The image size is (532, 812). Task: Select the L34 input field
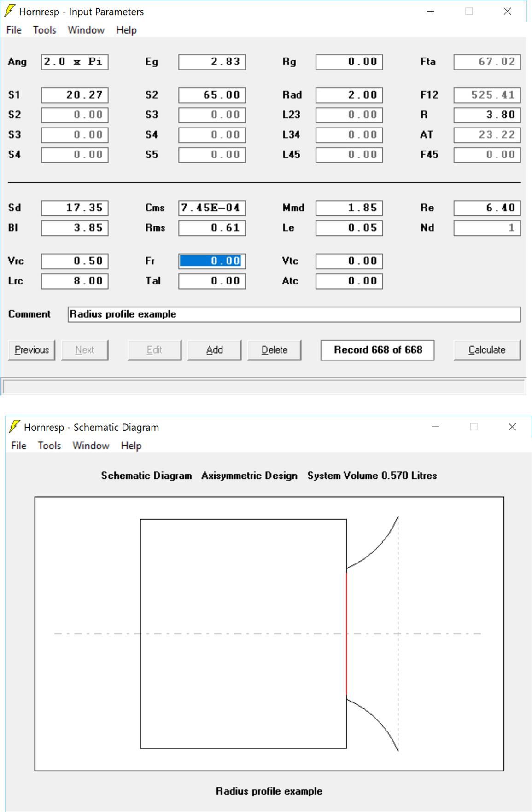pos(349,134)
